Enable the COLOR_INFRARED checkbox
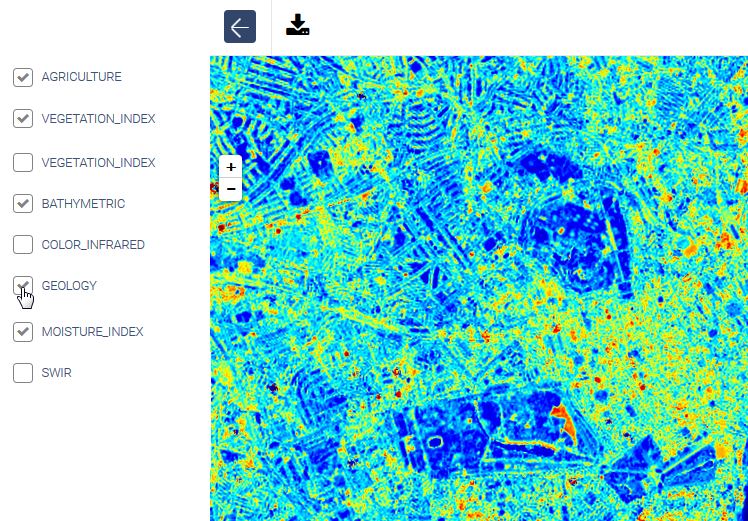748x521 pixels. click(23, 244)
